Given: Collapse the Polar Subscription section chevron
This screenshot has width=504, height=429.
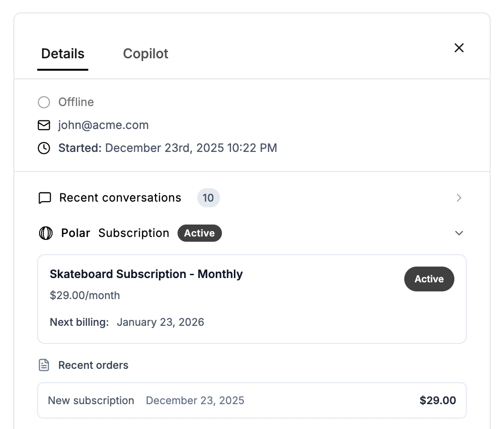Looking at the screenshot, I should (x=459, y=233).
